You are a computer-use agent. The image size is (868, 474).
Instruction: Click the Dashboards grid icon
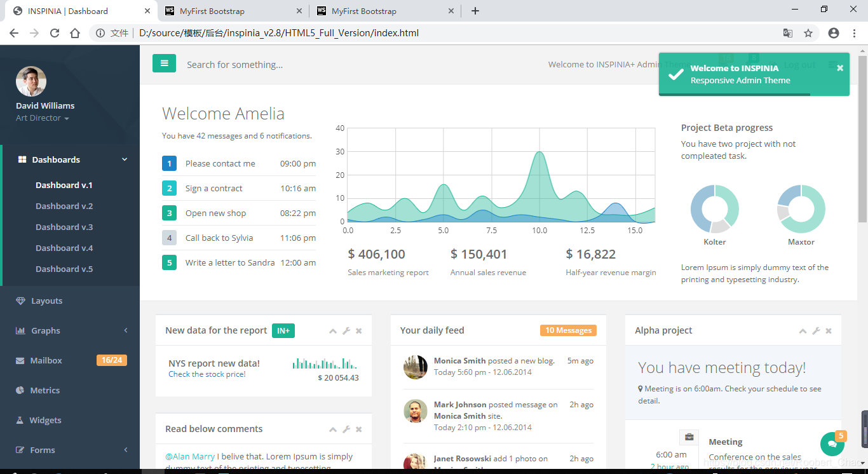click(22, 159)
